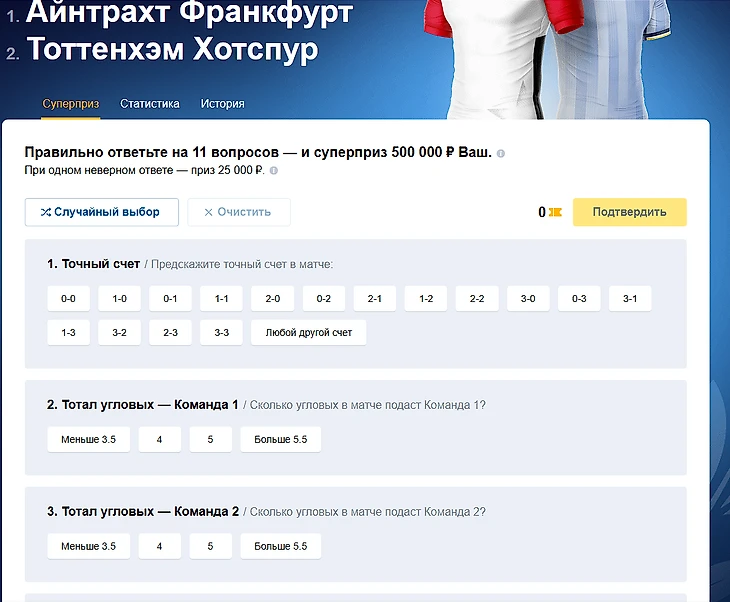The height and width of the screenshot is (602, 730).
Task: Pick 4 corners for Команда 1
Action: (159, 439)
